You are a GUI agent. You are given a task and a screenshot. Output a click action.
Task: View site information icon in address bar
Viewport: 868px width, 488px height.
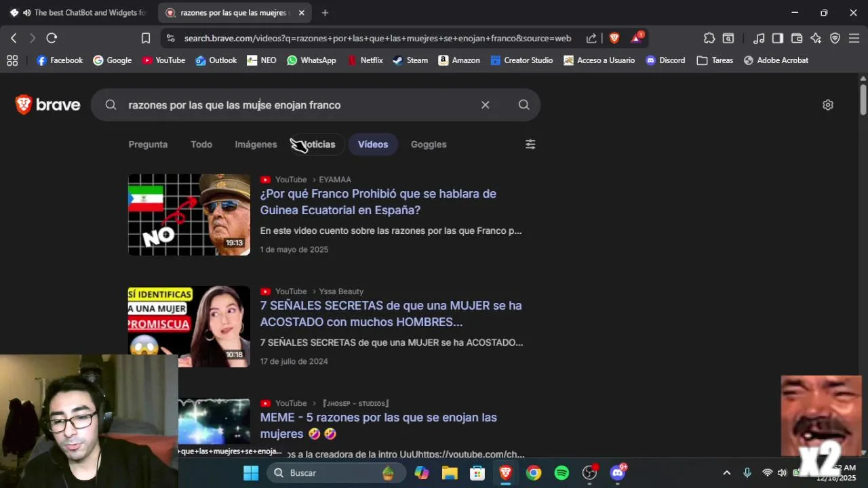tap(170, 39)
